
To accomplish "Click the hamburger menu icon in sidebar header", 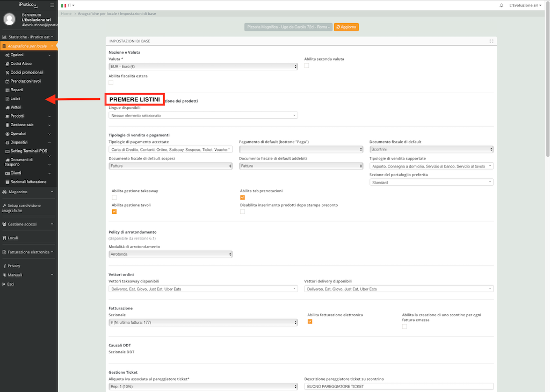I will tap(52, 5).
